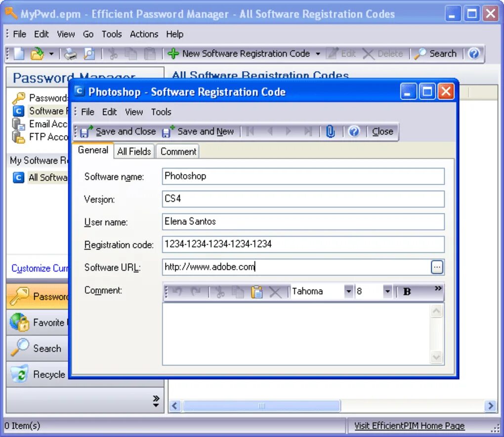Open the File menu of main window
The height and width of the screenshot is (437, 504).
coord(19,34)
